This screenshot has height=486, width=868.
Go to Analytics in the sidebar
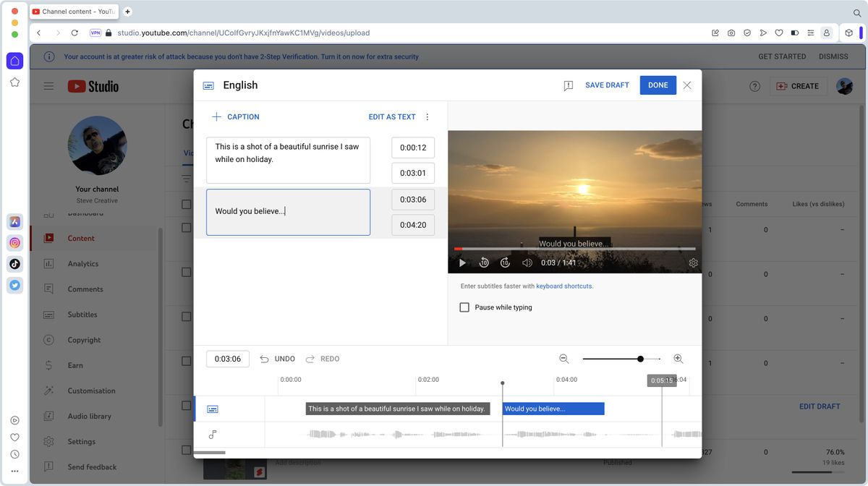(x=81, y=263)
